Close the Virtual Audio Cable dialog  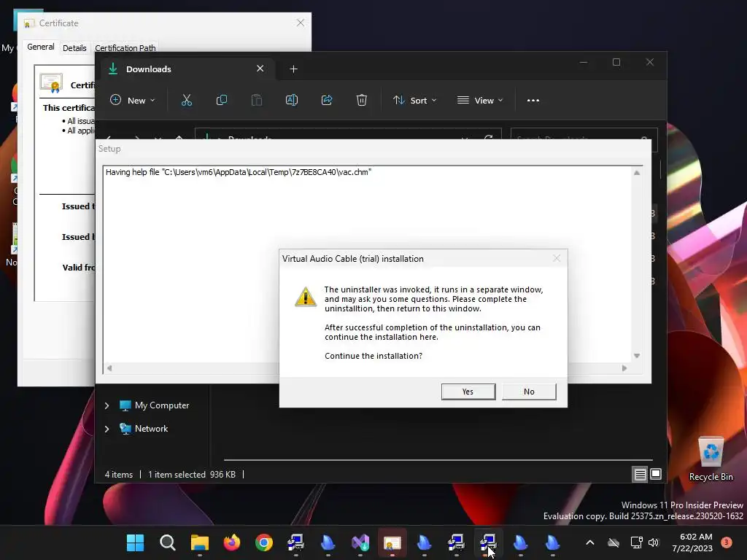coord(557,258)
